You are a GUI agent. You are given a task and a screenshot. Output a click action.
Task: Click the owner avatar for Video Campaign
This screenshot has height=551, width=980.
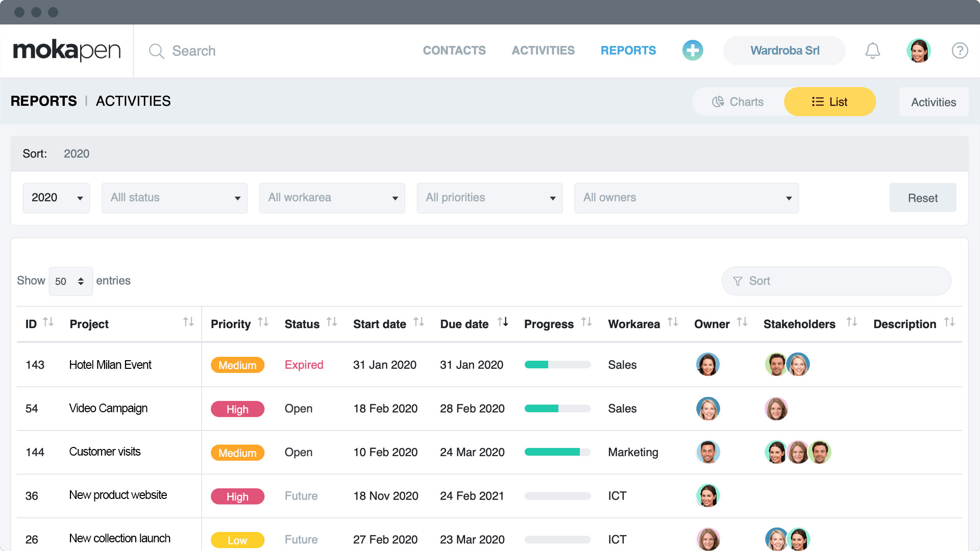tap(707, 409)
